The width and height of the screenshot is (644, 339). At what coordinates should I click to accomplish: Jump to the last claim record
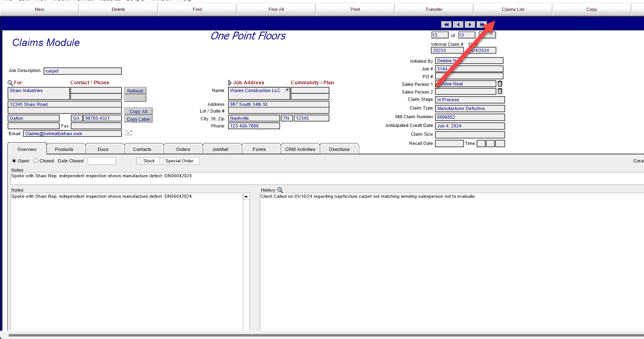[x=482, y=25]
